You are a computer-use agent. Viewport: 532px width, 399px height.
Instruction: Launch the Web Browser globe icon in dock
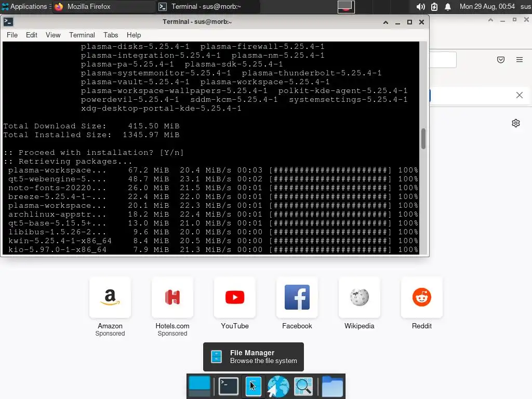coord(278,386)
